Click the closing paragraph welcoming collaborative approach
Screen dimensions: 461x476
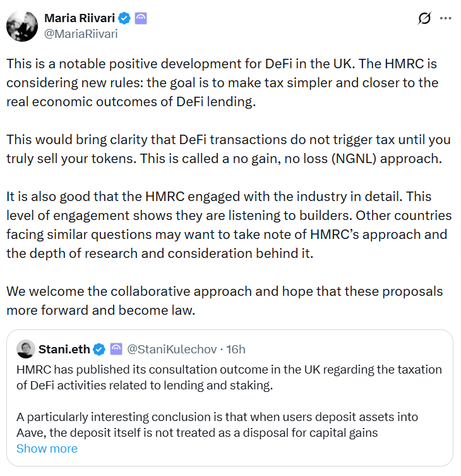pos(224,300)
